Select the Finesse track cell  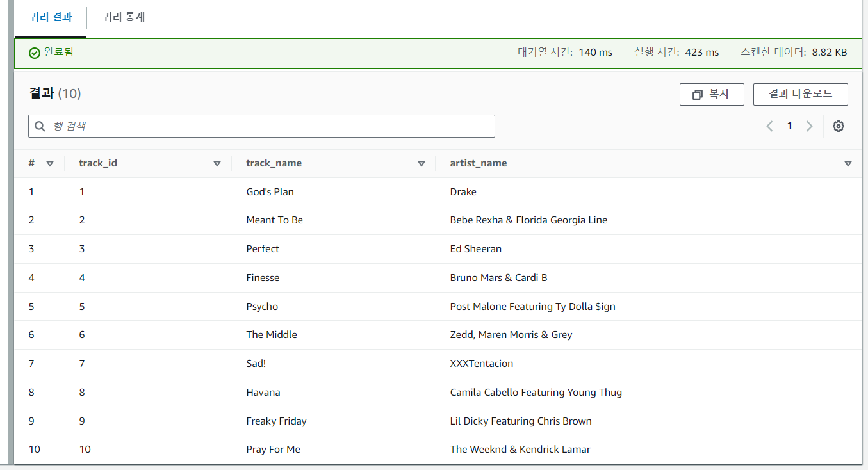[x=263, y=278]
